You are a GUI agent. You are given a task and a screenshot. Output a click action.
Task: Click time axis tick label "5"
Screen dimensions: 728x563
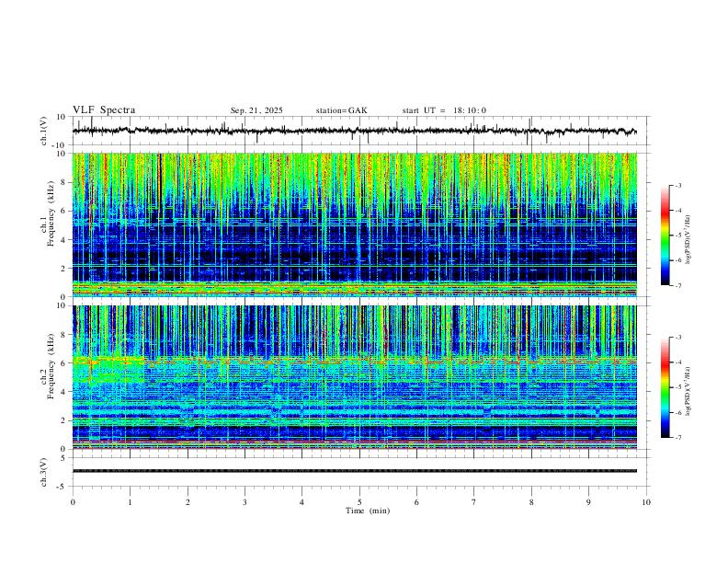359,502
